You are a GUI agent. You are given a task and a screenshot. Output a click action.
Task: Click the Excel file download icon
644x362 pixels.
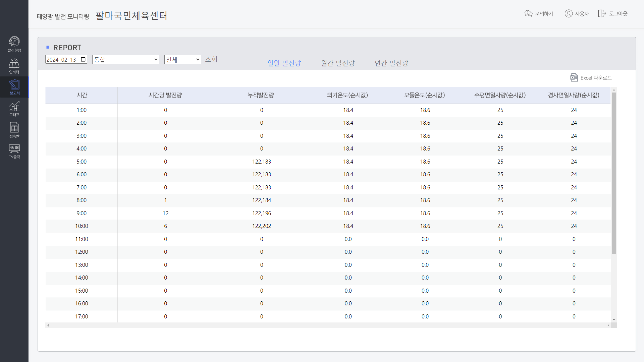point(574,78)
